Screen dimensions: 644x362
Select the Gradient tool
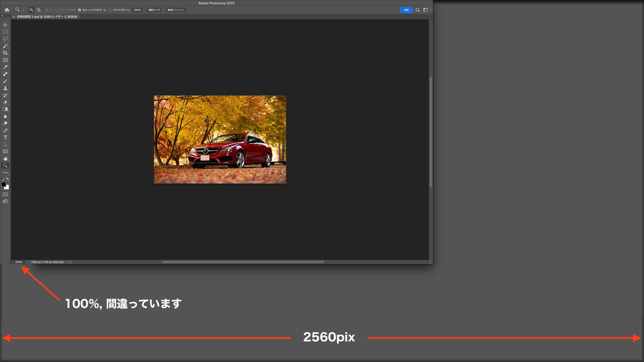click(5, 109)
